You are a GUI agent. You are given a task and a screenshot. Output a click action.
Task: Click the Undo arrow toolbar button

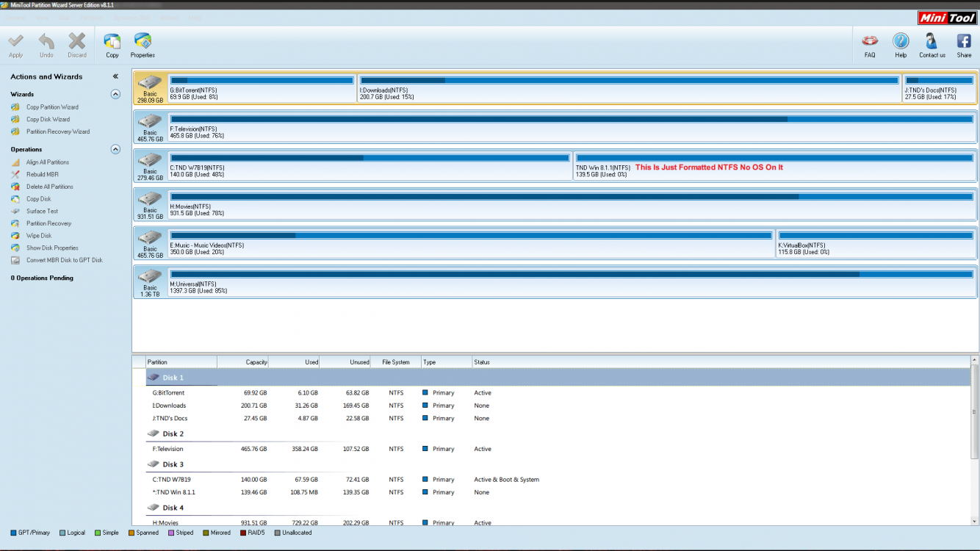click(46, 45)
